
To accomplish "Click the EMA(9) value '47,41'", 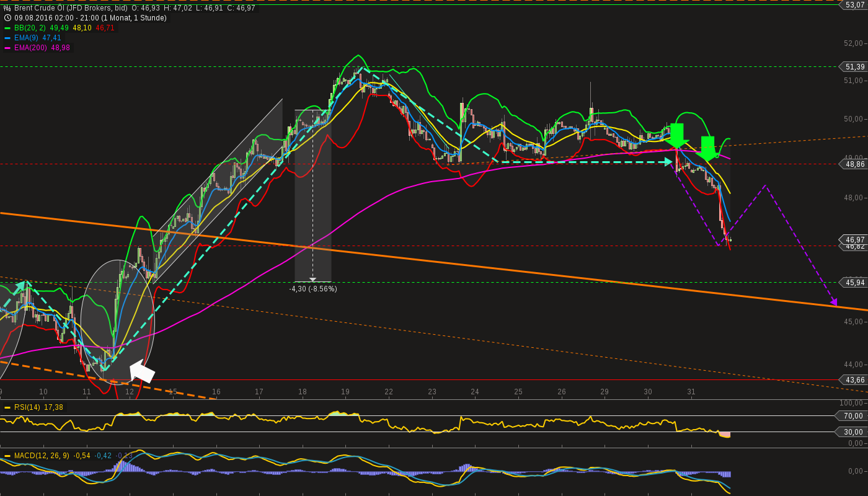I will tap(52, 38).
